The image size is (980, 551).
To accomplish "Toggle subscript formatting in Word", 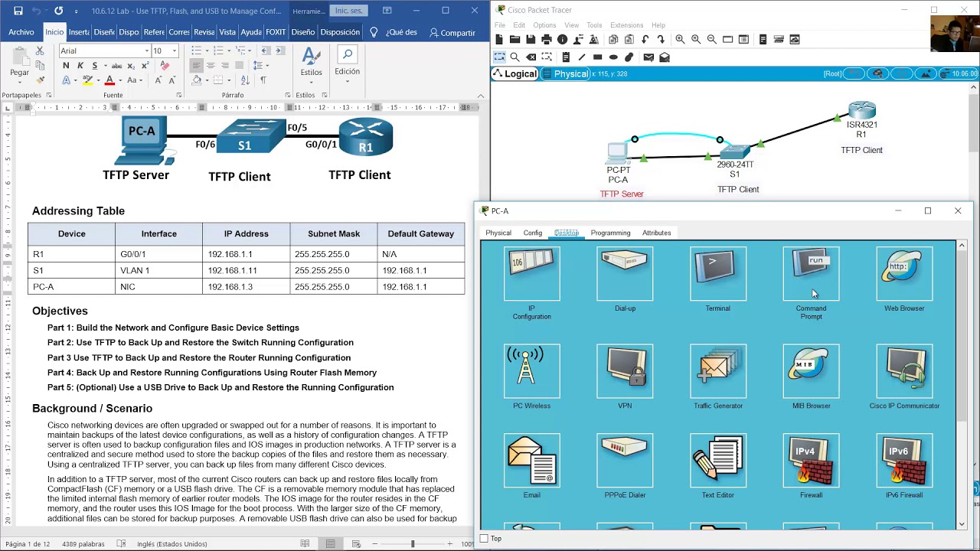I will click(129, 66).
